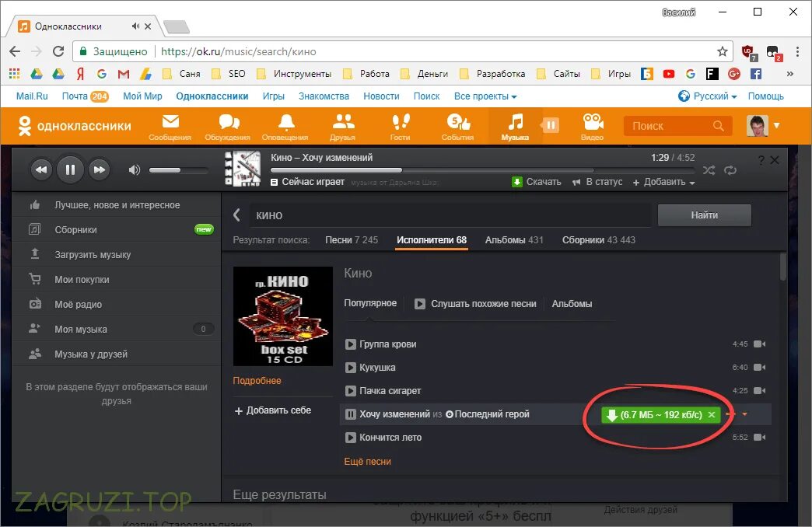The image size is (812, 527).
Task: Click the player help question mark
Action: pos(761,160)
